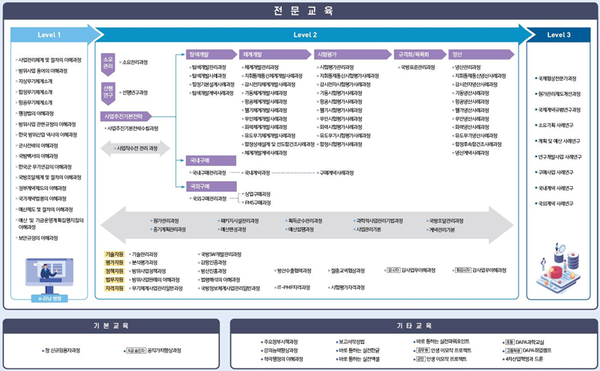Click 국방표준관리과정 under 규격화/목록화
Image resolution: width=600 pixels, height=371 pixels.
click(417, 67)
